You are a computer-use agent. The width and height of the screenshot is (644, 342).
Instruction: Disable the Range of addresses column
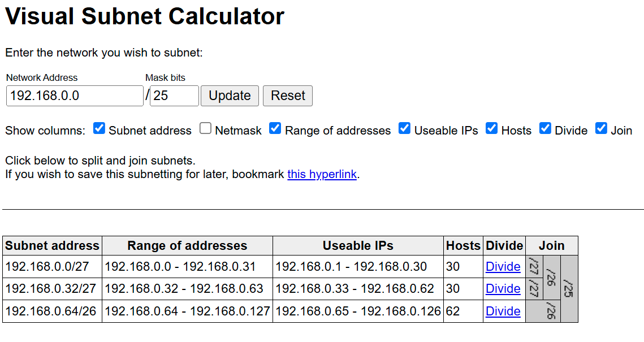tap(275, 128)
